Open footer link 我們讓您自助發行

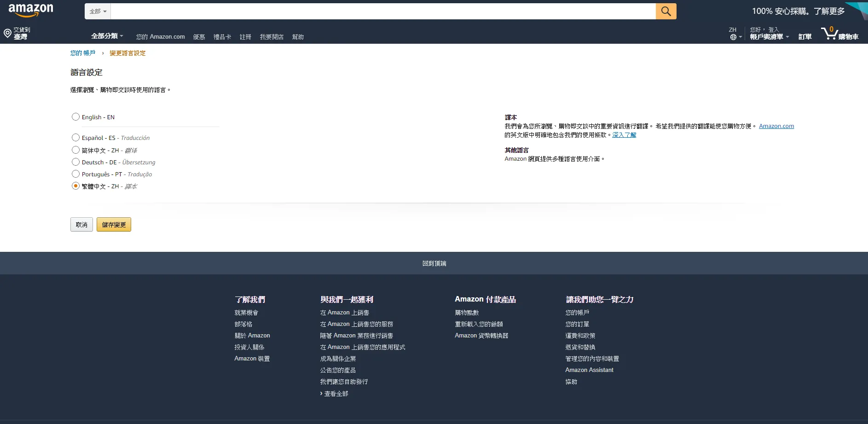(344, 382)
